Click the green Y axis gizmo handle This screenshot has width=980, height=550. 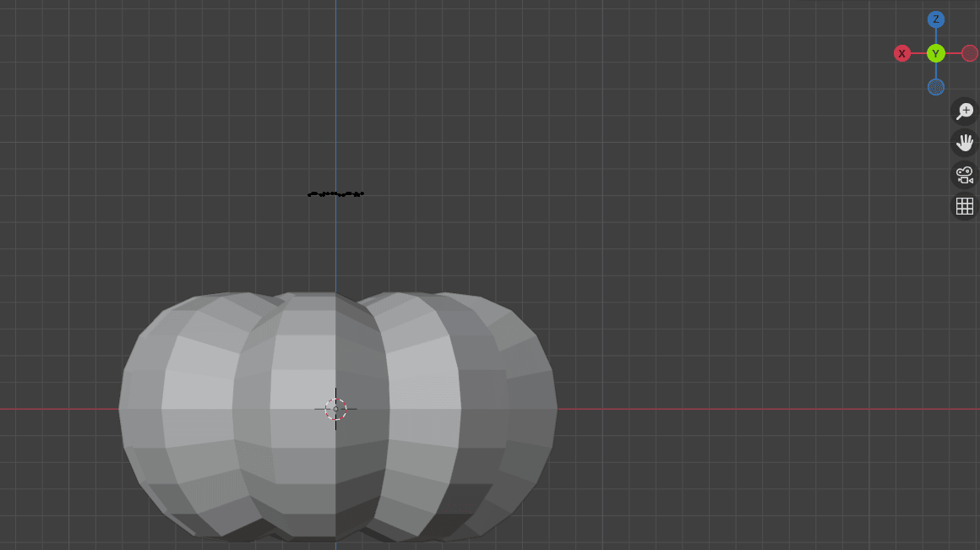tap(935, 53)
